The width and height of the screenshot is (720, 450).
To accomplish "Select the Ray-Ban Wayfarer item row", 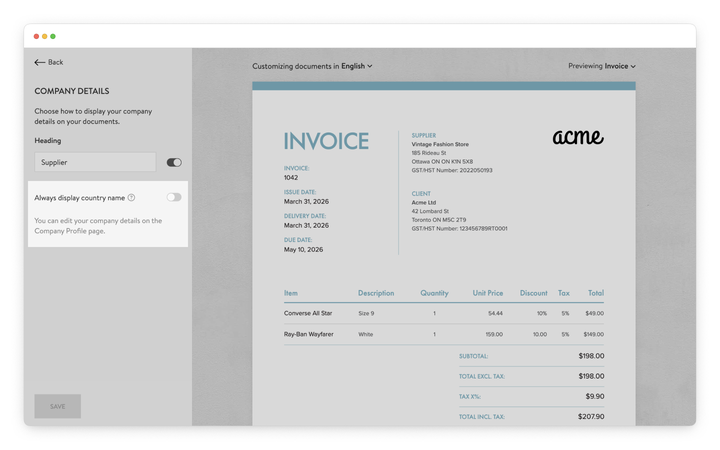I will [x=309, y=334].
